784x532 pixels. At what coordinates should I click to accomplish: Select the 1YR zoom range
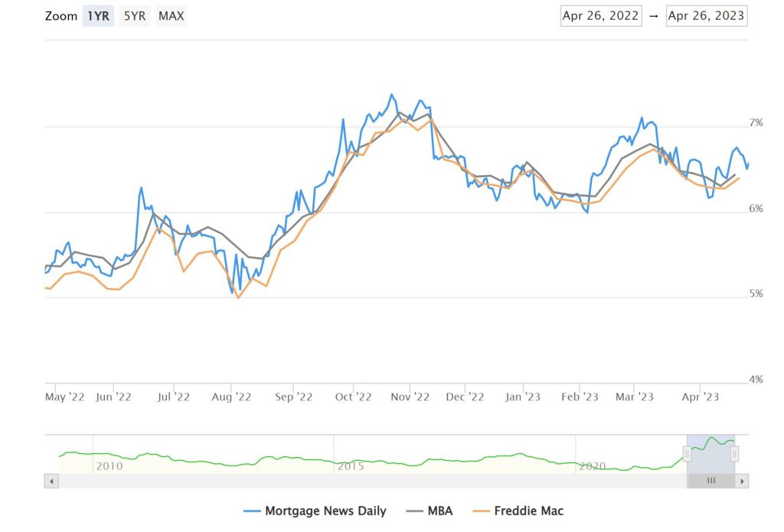click(99, 16)
